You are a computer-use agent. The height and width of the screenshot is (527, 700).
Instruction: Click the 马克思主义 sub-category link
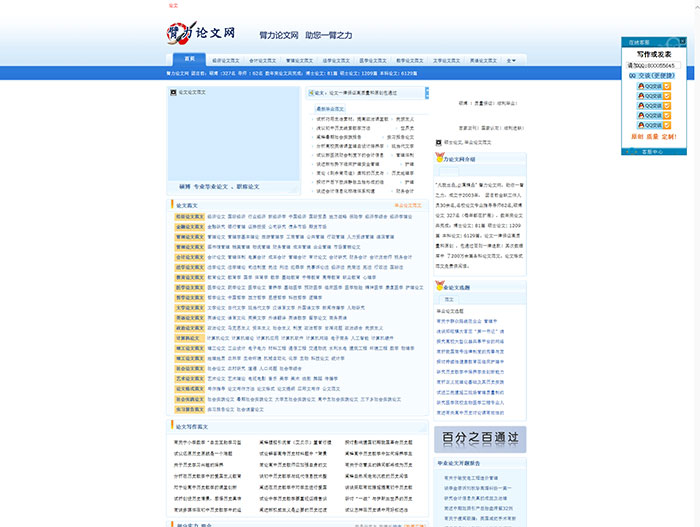pyautogui.click(x=239, y=328)
